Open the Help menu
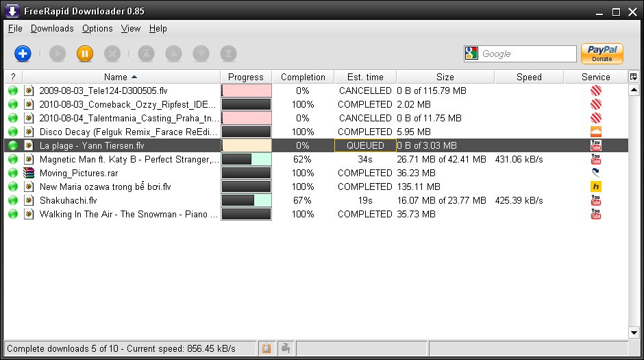644x360 pixels. tap(158, 28)
